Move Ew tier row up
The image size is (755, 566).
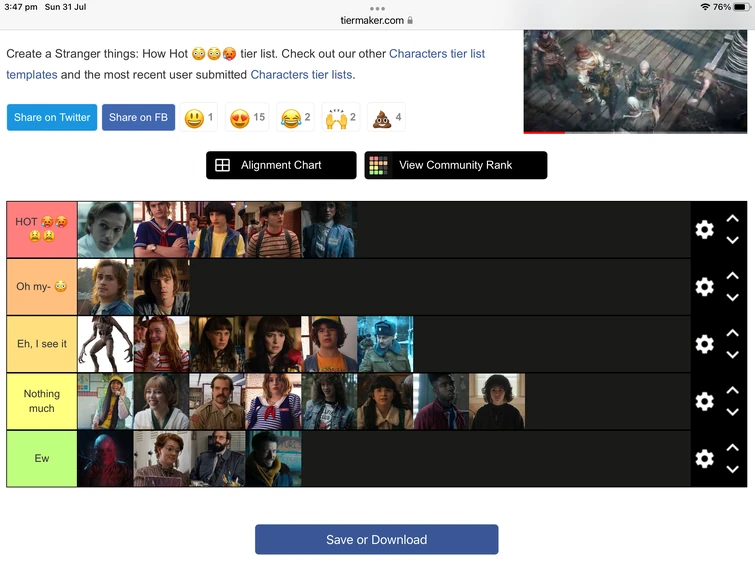pos(732,448)
